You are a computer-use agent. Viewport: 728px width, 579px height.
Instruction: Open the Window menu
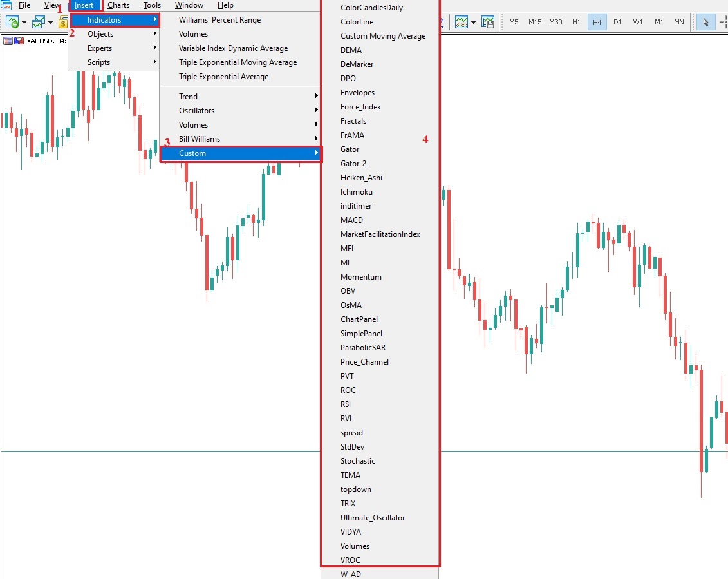(189, 5)
